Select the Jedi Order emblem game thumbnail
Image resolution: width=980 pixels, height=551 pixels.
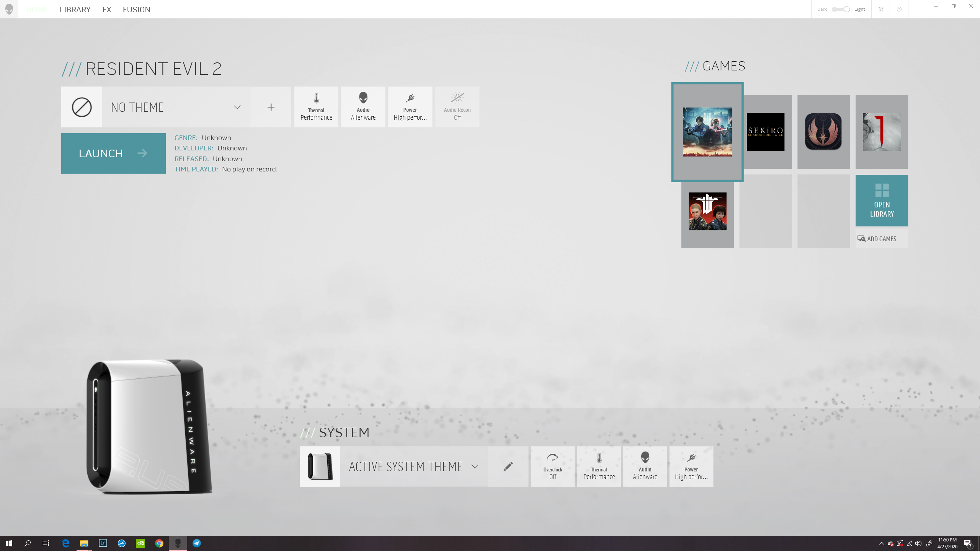823,132
